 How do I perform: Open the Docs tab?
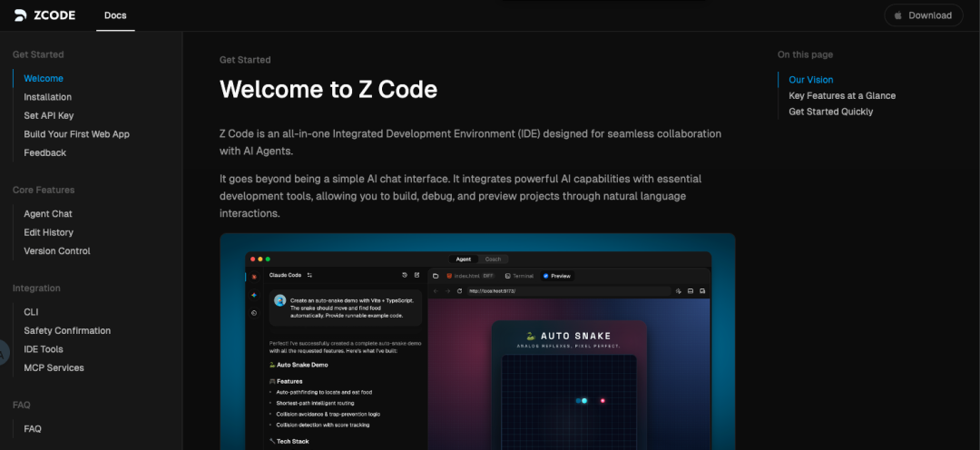pyautogui.click(x=115, y=15)
